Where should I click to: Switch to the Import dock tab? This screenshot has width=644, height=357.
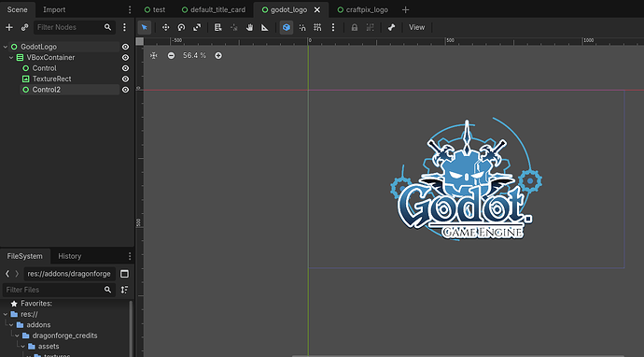point(54,9)
